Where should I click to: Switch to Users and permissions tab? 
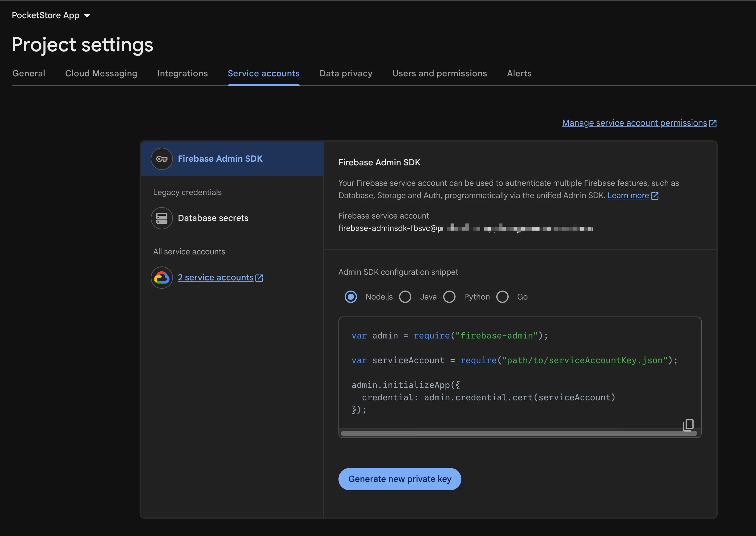[439, 74]
